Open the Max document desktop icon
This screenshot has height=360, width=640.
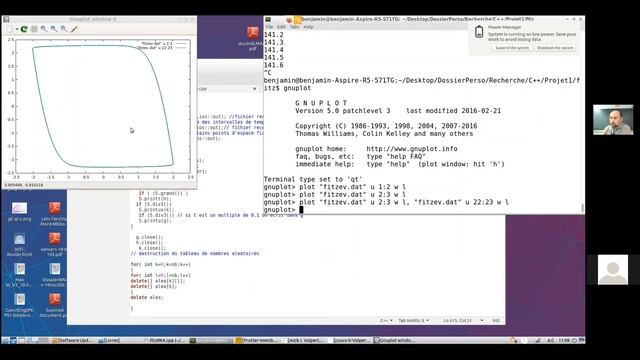pyautogui.click(x=19, y=275)
